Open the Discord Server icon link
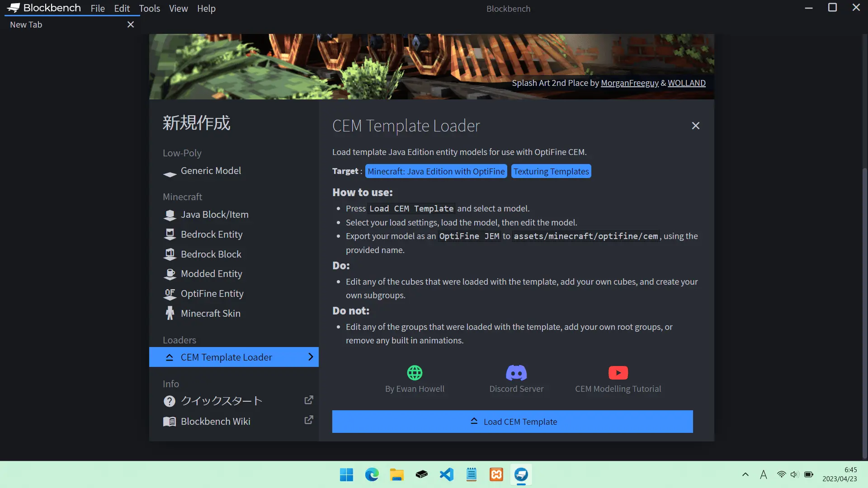 (x=516, y=373)
